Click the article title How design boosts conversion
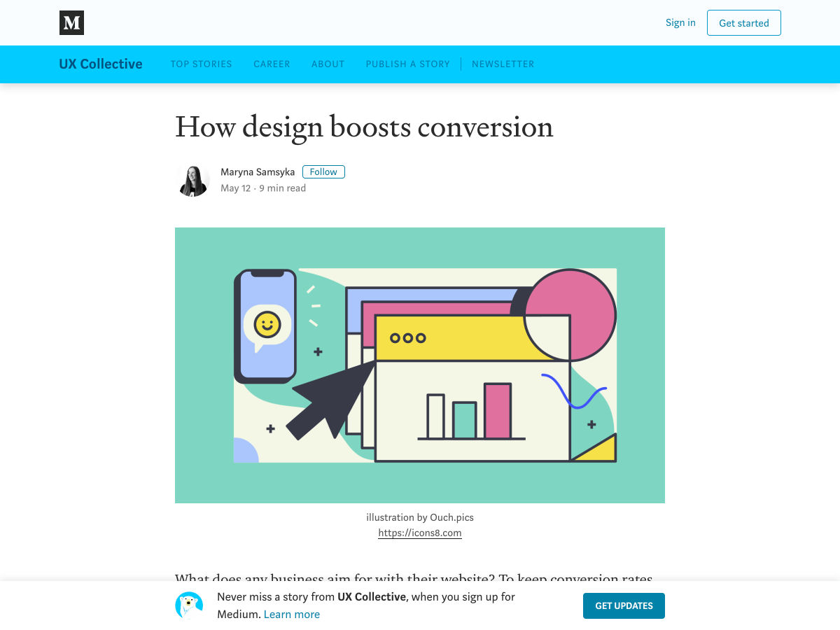 coord(364,127)
